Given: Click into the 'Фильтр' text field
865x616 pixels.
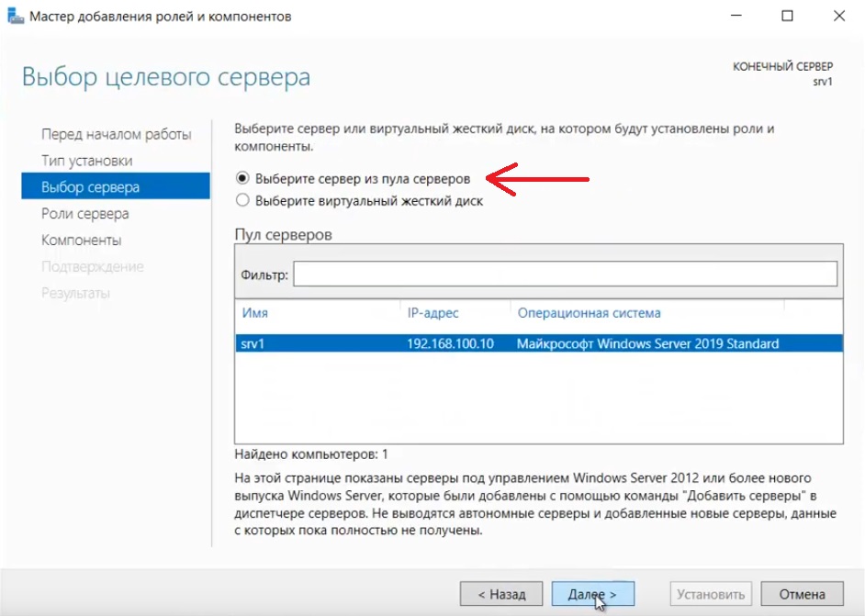Looking at the screenshot, I should (x=564, y=274).
